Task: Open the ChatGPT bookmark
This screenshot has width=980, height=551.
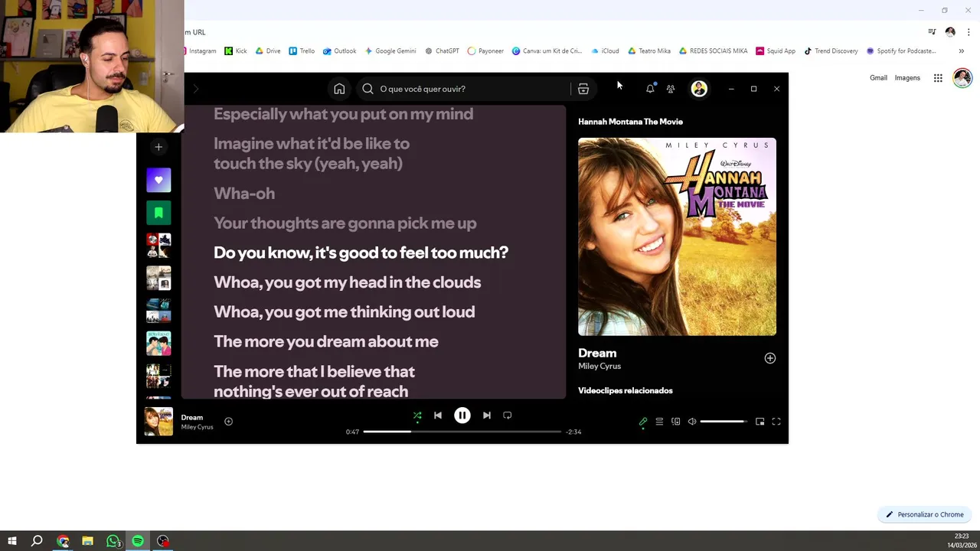Action: (x=442, y=51)
